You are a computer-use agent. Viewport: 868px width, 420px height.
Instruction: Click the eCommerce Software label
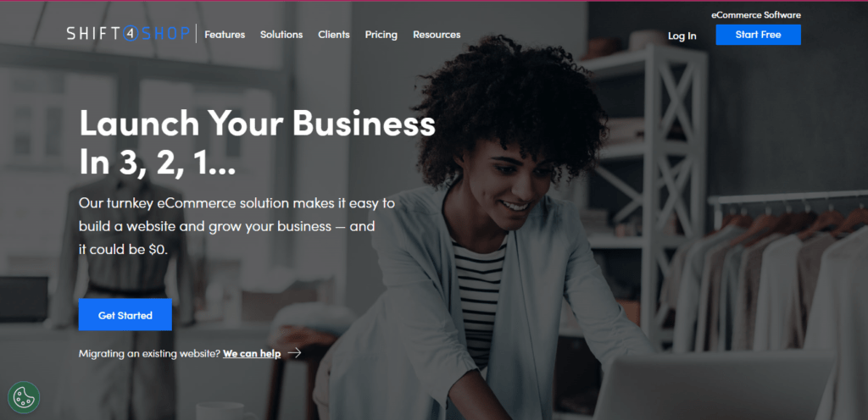[755, 15]
